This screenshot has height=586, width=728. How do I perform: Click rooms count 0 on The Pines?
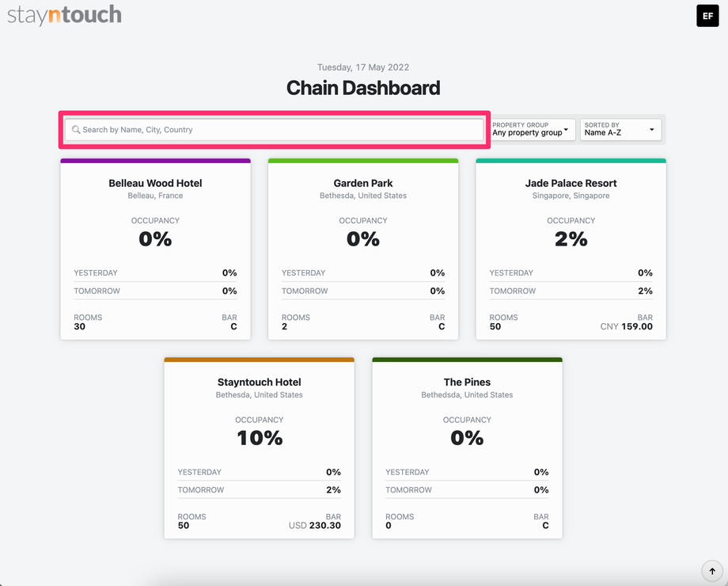tap(389, 526)
